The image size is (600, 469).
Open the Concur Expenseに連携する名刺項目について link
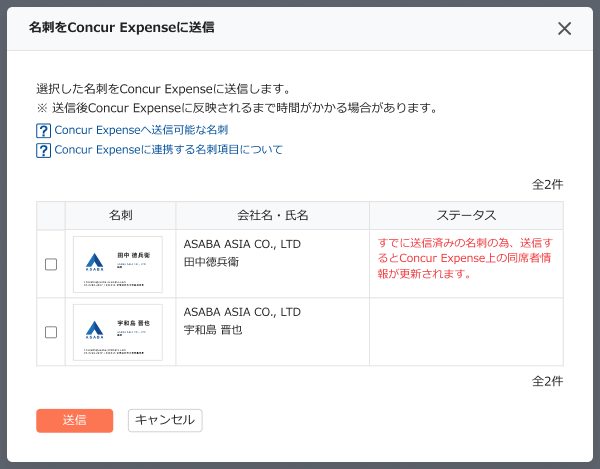(168, 150)
